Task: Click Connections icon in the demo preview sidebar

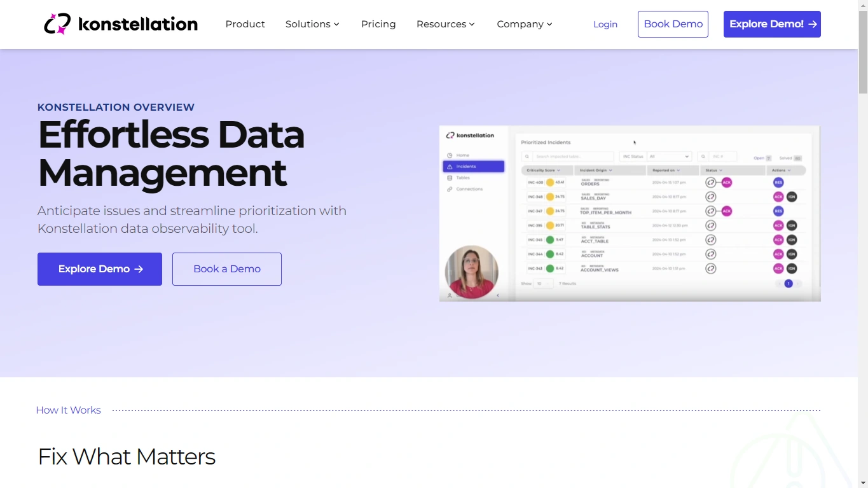Action: click(x=450, y=189)
